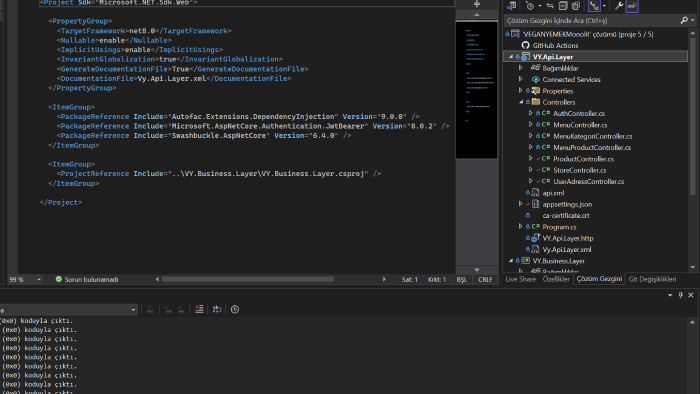The image size is (700, 394).
Task: Open Vy.Api.Layer.xml file
Action: 567,249
